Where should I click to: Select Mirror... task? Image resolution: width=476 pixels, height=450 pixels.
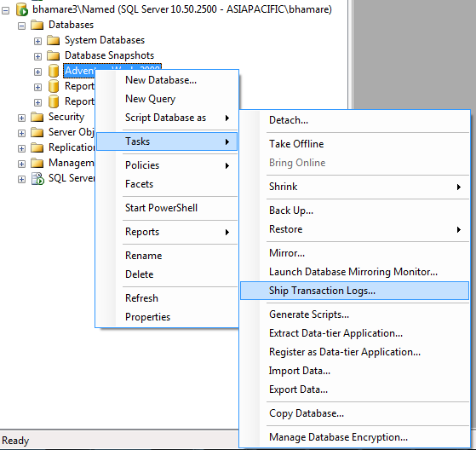point(354,253)
